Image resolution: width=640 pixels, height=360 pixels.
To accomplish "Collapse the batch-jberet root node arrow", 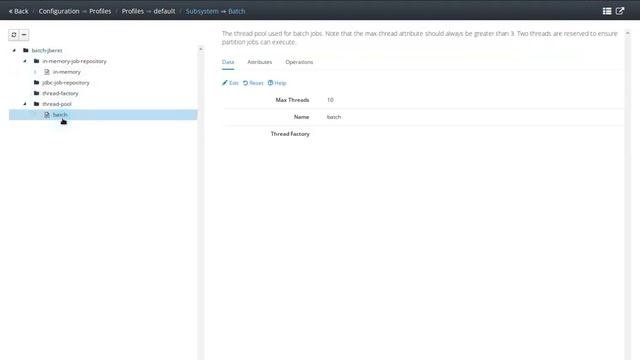I will coord(14,50).
